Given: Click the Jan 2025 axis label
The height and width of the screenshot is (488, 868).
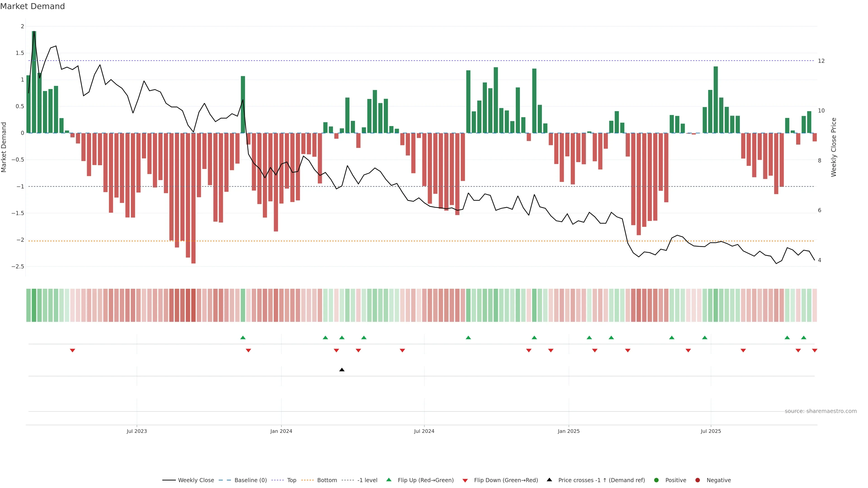Looking at the screenshot, I should tap(568, 431).
